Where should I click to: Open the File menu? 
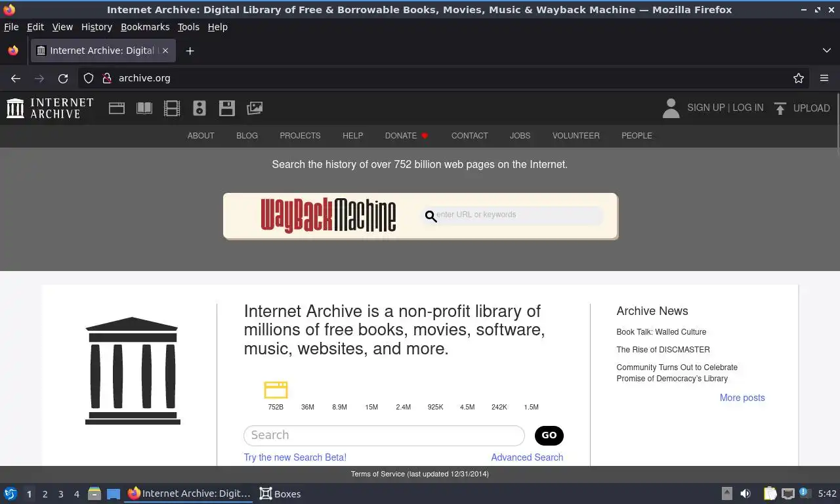(x=11, y=27)
